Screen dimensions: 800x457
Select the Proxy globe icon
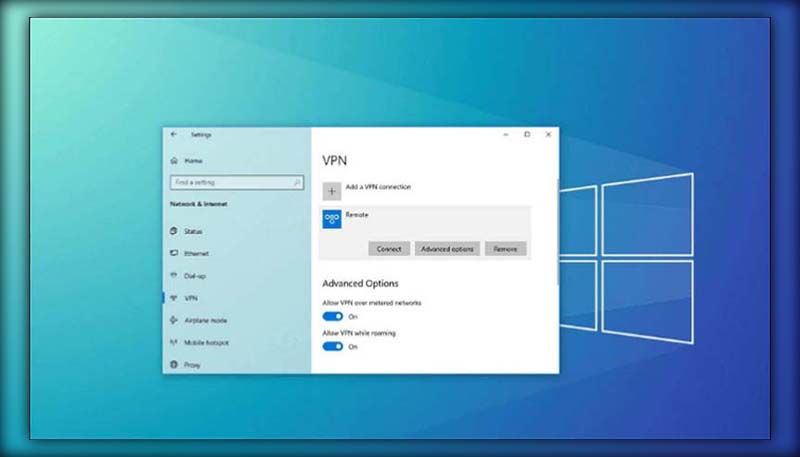click(x=174, y=364)
